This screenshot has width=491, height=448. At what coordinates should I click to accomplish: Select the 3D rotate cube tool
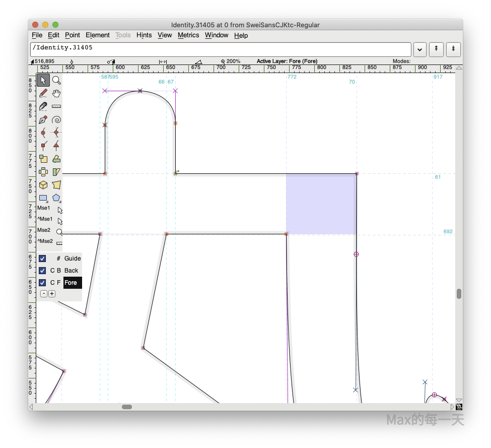(x=43, y=185)
